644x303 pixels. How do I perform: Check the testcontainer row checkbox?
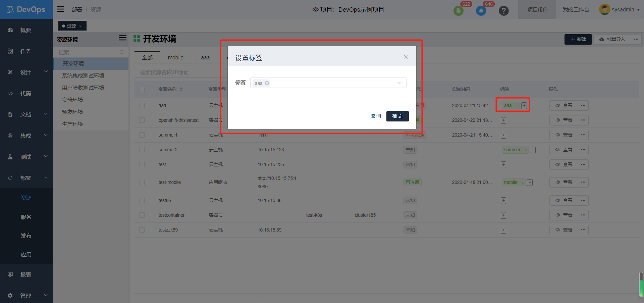(x=142, y=215)
